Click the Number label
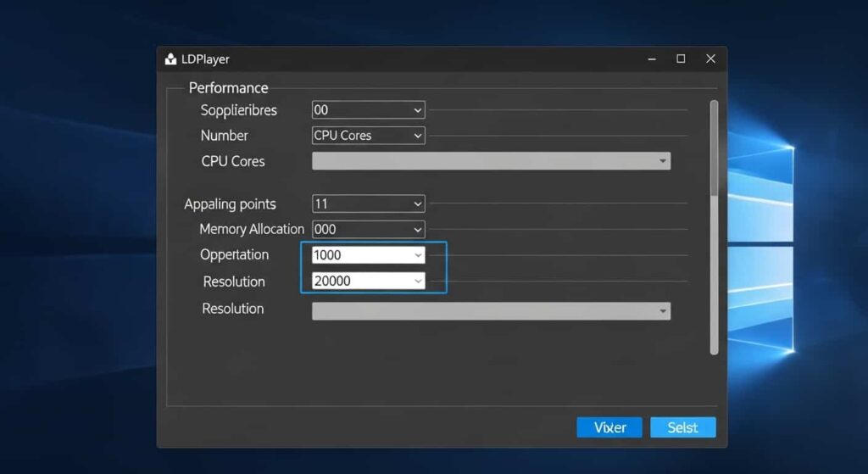Viewport: 868px width, 474px height. [x=224, y=136]
